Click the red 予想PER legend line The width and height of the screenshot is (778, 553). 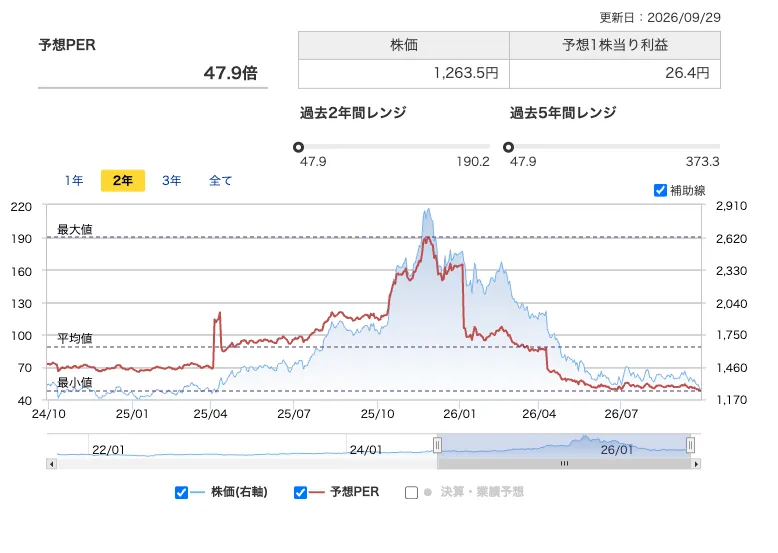pos(317,492)
